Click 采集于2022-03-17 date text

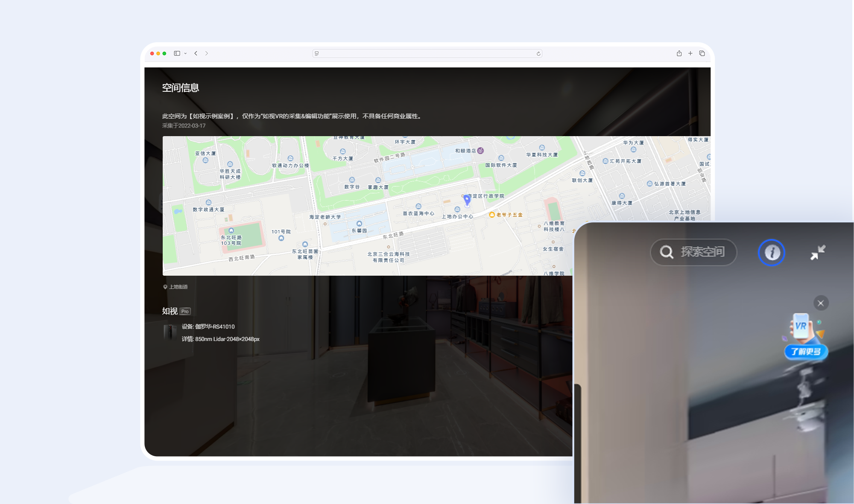point(184,126)
